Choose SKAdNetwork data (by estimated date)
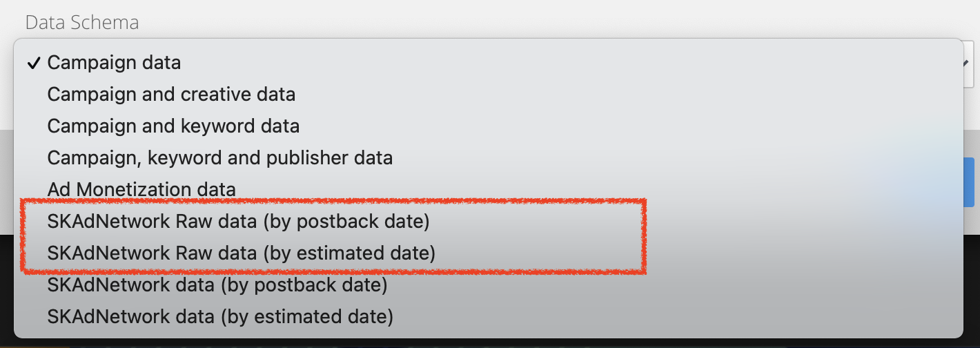This screenshot has height=348, width=980. pyautogui.click(x=220, y=317)
